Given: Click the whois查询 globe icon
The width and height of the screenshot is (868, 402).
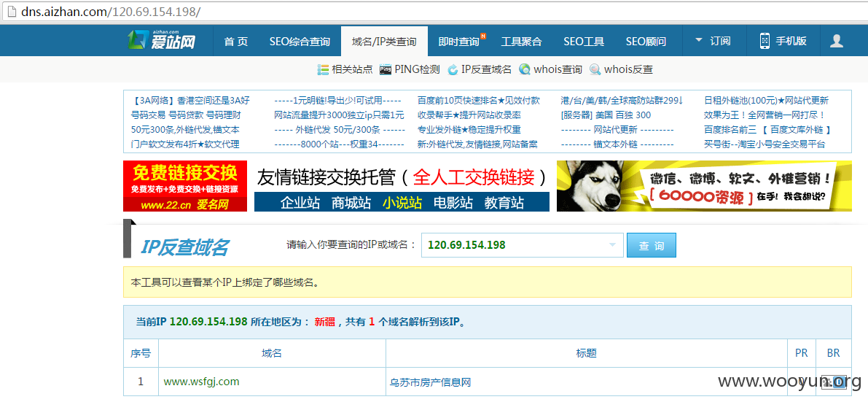Looking at the screenshot, I should point(525,69).
